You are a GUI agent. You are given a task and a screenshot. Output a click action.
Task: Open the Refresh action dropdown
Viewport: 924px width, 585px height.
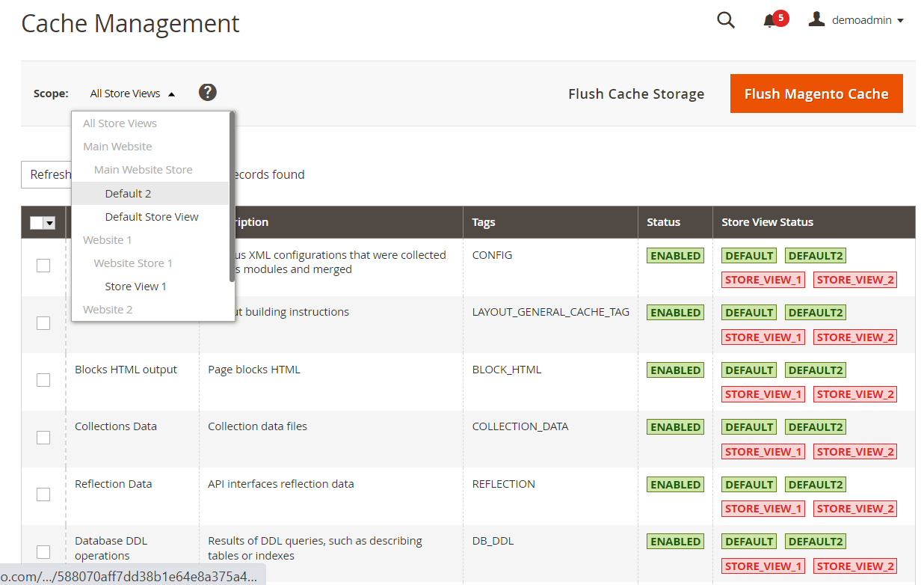tap(46, 174)
